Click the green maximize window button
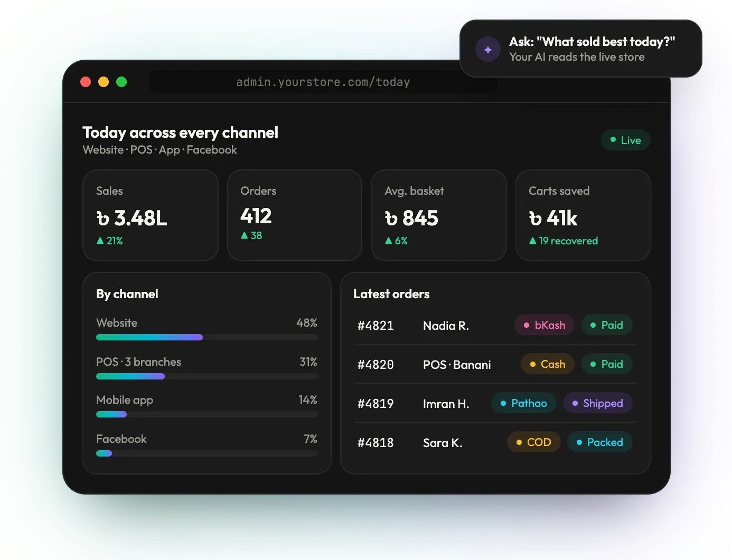 click(121, 82)
